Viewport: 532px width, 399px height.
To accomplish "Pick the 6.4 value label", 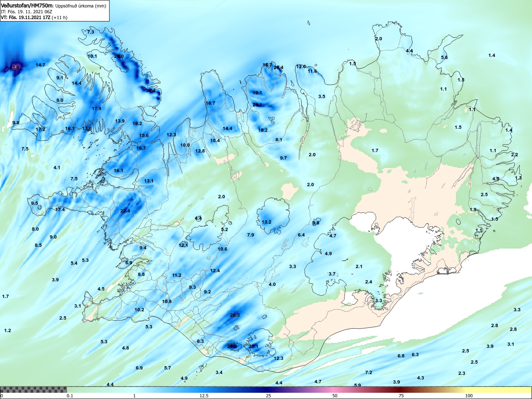I will coord(301,235).
